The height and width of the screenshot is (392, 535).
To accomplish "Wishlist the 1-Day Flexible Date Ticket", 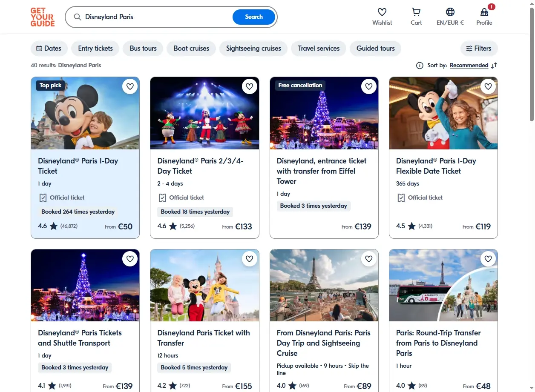I will click(488, 86).
